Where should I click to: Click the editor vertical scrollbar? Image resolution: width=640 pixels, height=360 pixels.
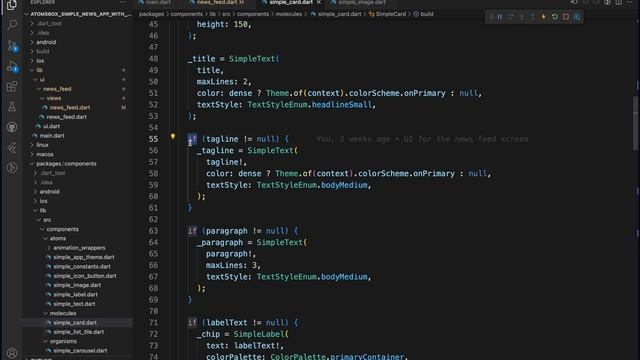(x=636, y=122)
